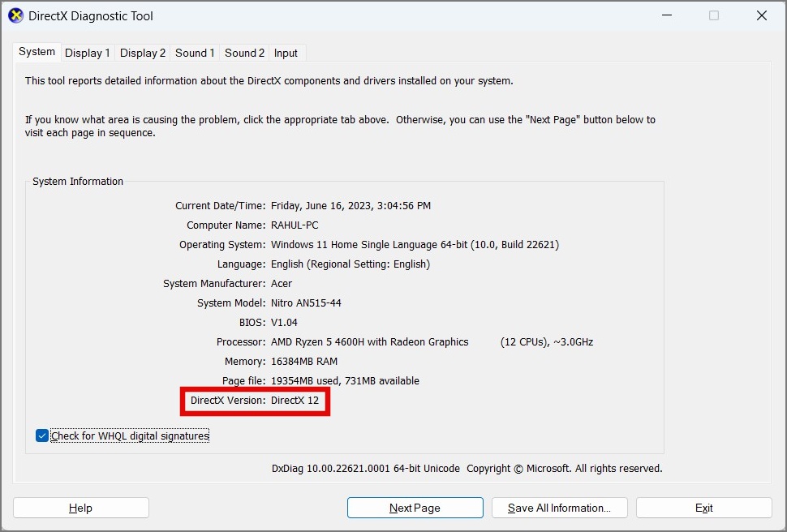Click the Help button

coord(81,508)
